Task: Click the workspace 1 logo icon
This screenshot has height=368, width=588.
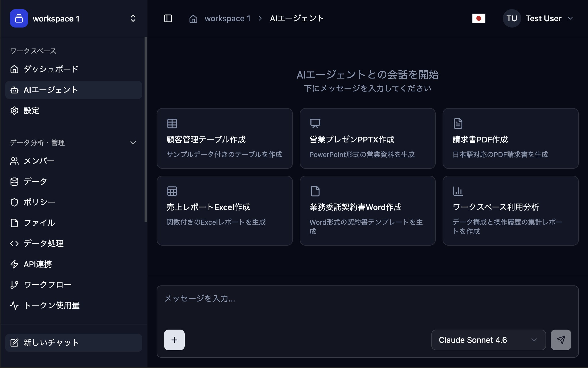Action: click(19, 19)
